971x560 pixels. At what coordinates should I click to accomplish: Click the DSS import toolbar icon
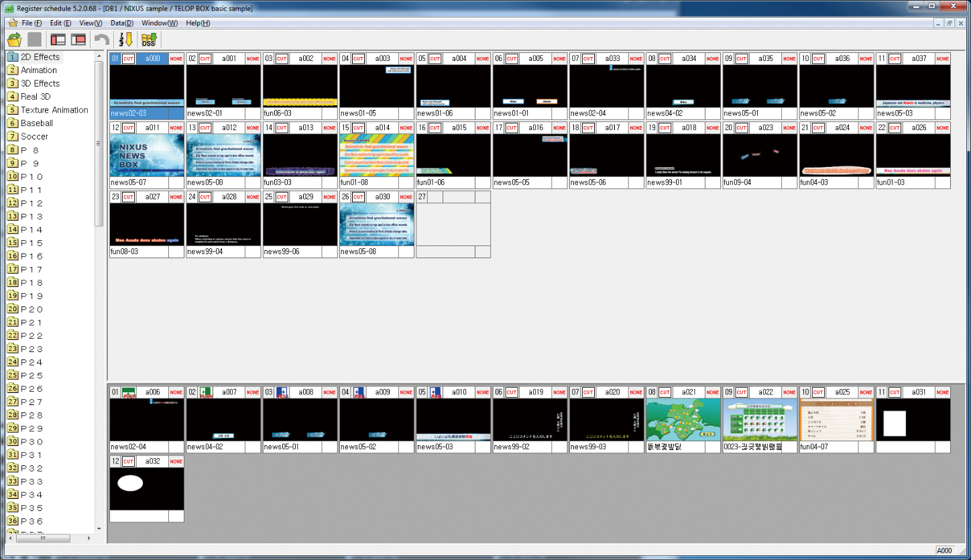point(148,40)
